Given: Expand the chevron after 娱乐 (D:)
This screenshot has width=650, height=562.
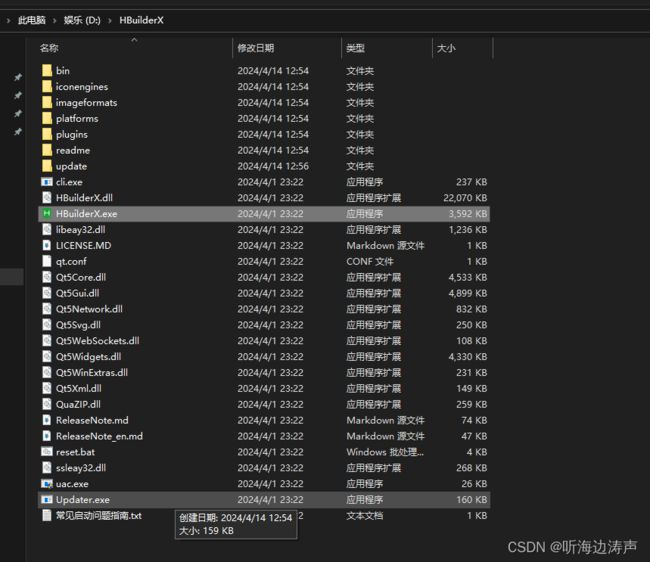Looking at the screenshot, I should coord(110,20).
